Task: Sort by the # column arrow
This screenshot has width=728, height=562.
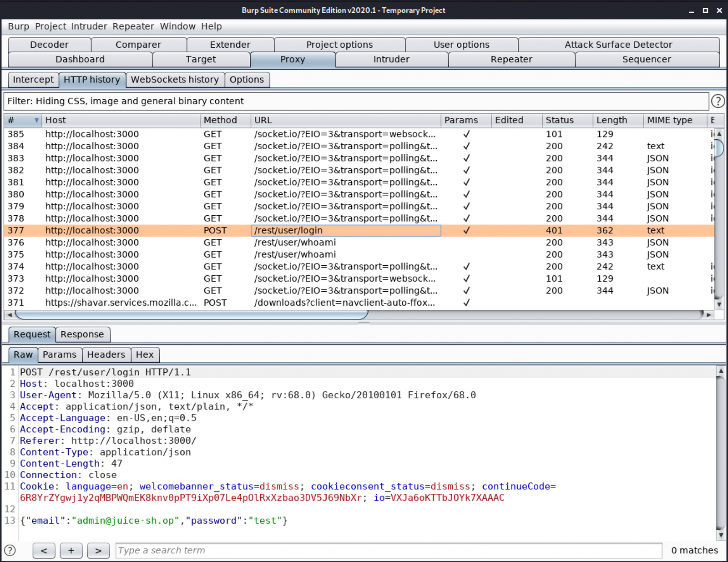Action: (36, 120)
